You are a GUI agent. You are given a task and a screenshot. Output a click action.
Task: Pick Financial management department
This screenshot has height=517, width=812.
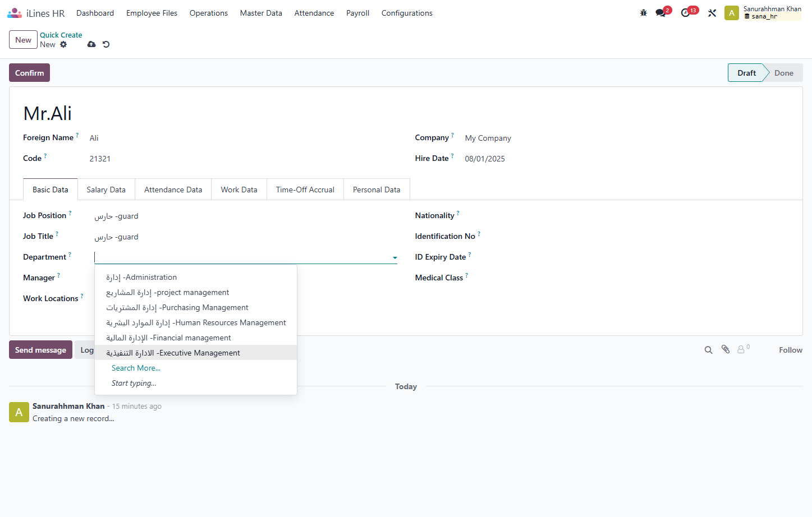click(x=196, y=338)
